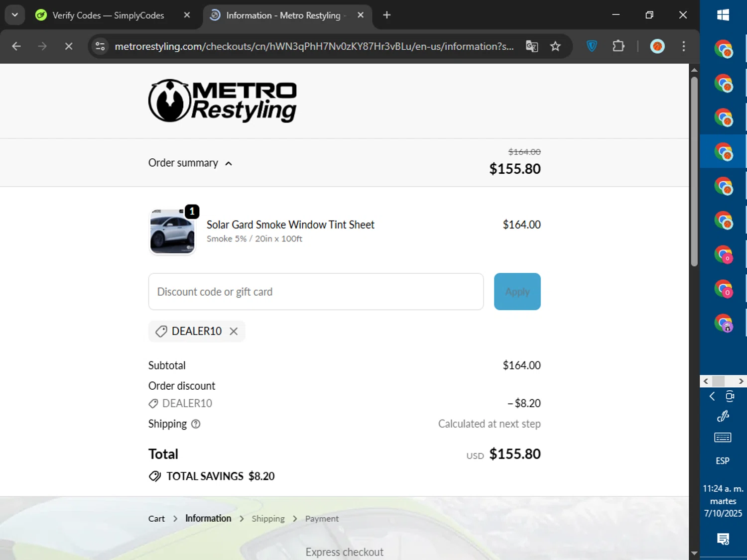This screenshot has width=747, height=560.
Task: Close the Verify Codes — SimplyCodes tab
Action: click(x=187, y=15)
